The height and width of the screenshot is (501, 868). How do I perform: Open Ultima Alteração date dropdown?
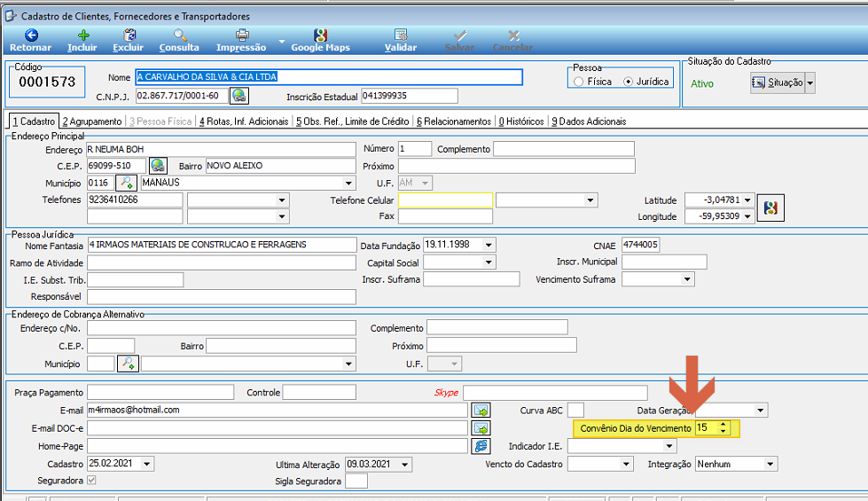(x=404, y=465)
